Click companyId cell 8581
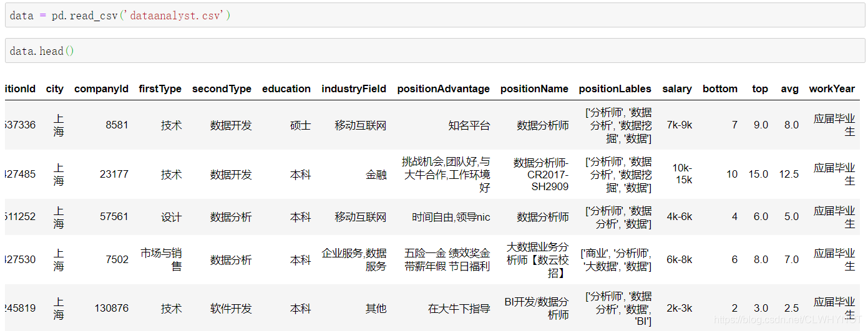This screenshot has height=331, width=868. tap(117, 125)
